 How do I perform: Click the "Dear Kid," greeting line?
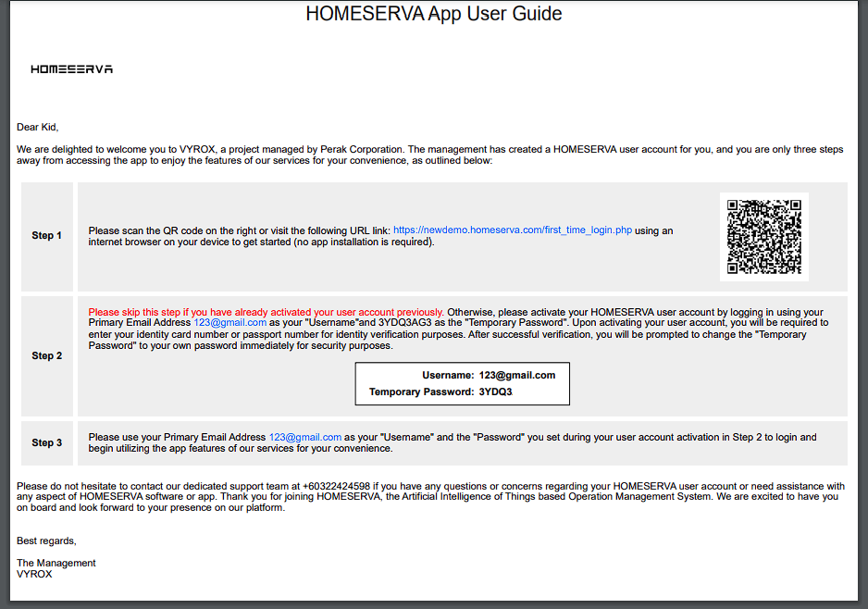[37, 128]
